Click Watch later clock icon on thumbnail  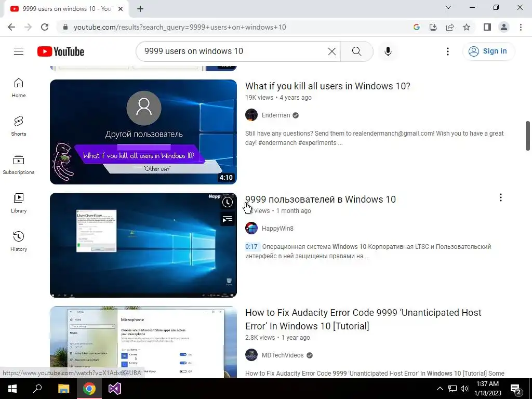pyautogui.click(x=228, y=202)
